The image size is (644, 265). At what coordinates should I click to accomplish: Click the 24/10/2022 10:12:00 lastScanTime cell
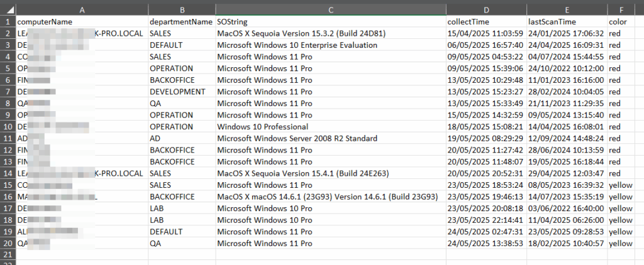(x=566, y=68)
